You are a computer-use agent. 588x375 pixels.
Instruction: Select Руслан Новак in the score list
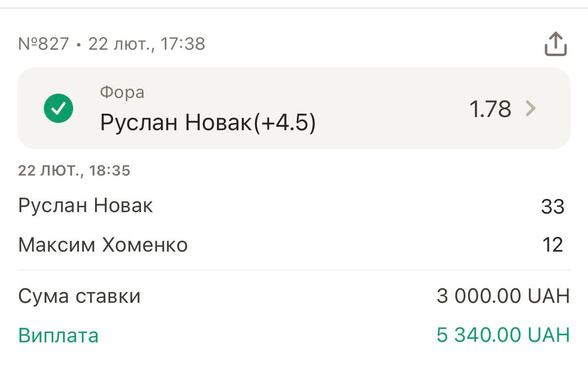pyautogui.click(x=85, y=205)
